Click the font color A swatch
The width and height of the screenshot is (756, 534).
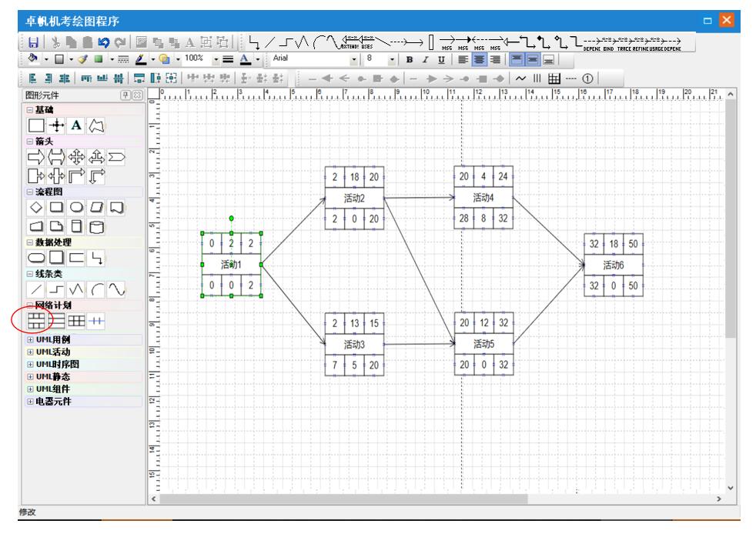coord(246,59)
